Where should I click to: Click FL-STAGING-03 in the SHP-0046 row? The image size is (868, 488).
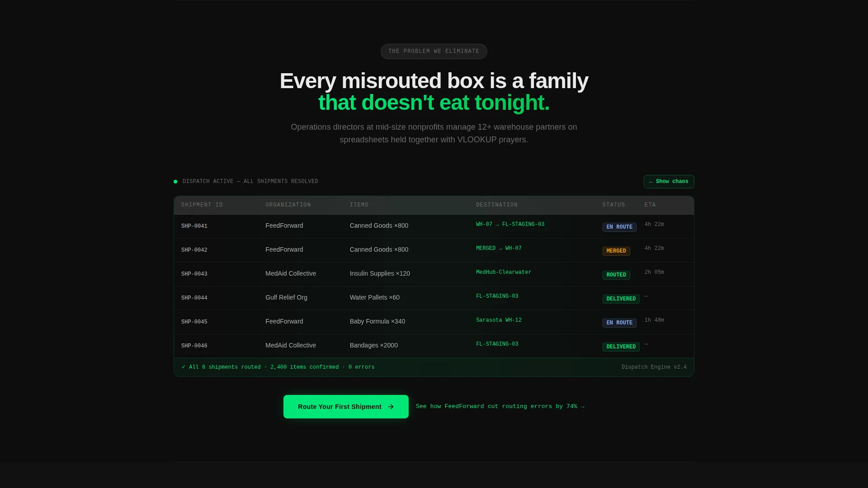(497, 344)
